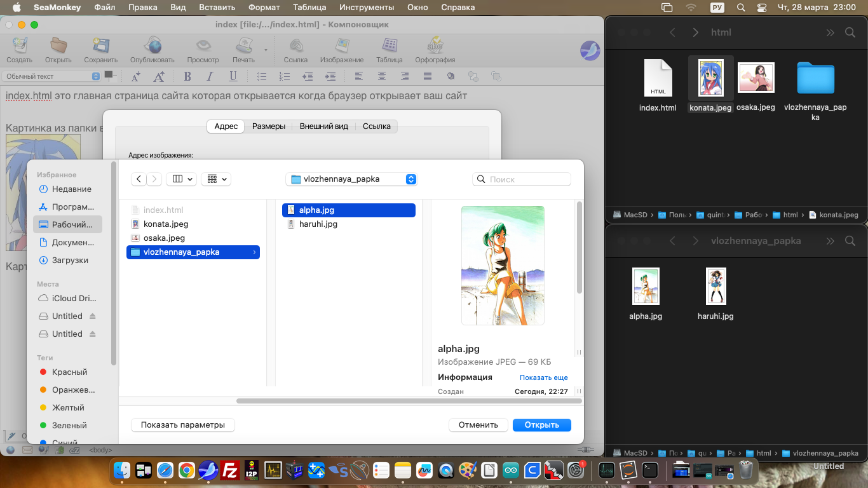The height and width of the screenshot is (488, 868).
Task: Switch to the Размеры tab
Action: (x=268, y=126)
